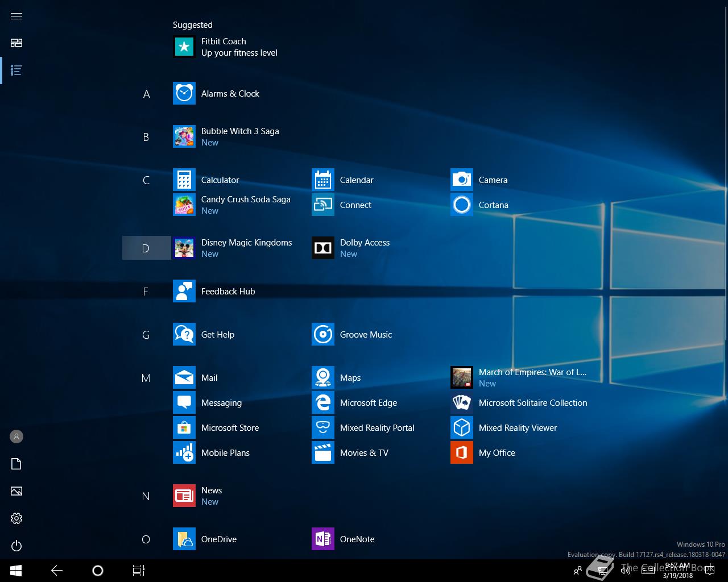The height and width of the screenshot is (582, 728).
Task: Launch the Camera app icon
Action: click(x=462, y=180)
